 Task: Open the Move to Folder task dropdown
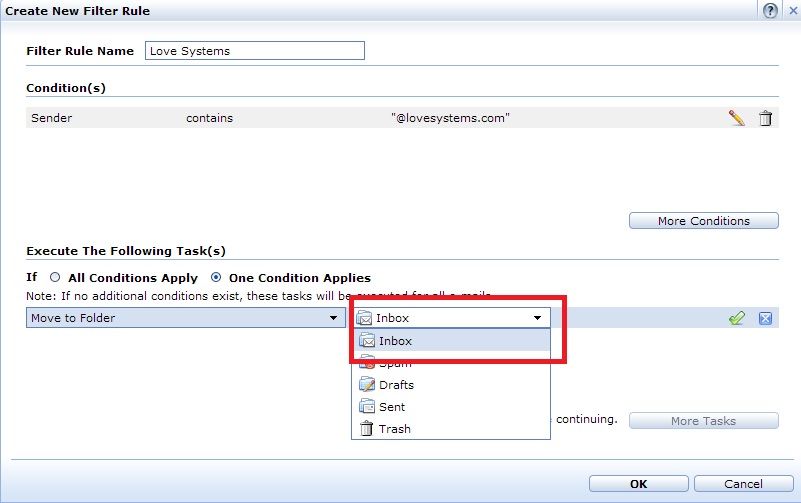[186, 318]
